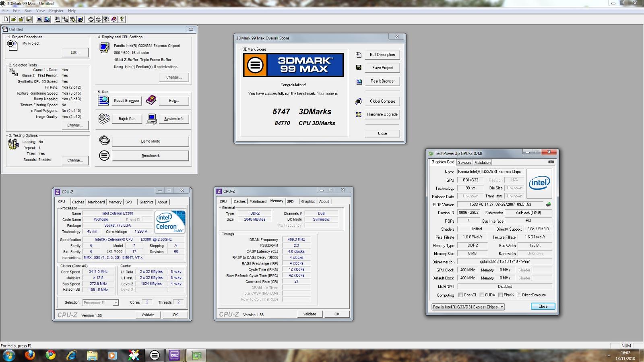This screenshot has width=644, height=362.
Task: Click the GPU-Z Name field
Action: click(x=491, y=172)
